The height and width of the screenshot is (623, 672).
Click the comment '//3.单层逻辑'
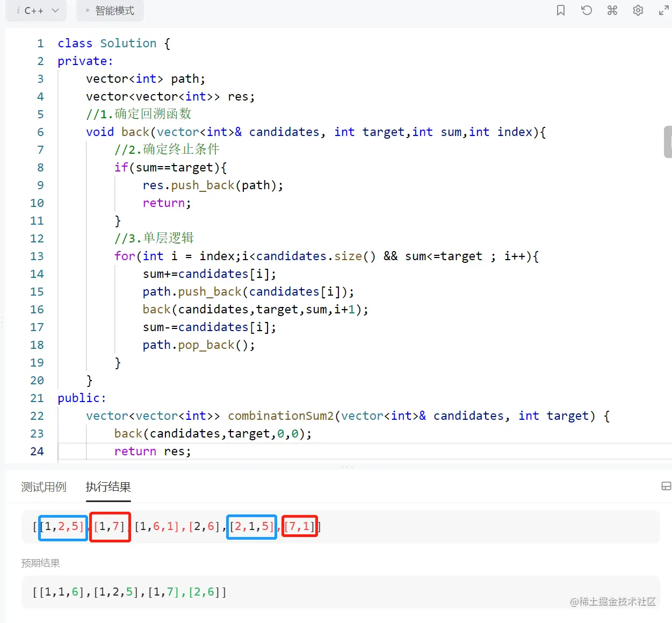(x=154, y=239)
